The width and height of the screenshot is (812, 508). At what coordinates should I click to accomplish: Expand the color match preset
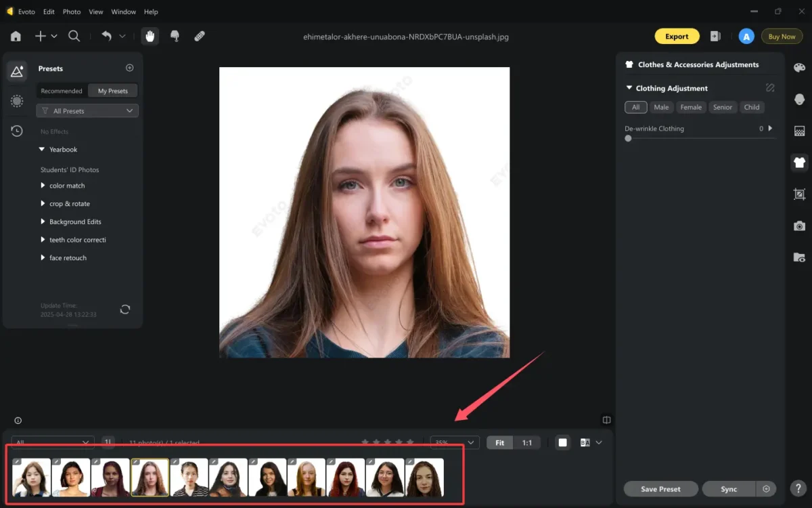[43, 186]
